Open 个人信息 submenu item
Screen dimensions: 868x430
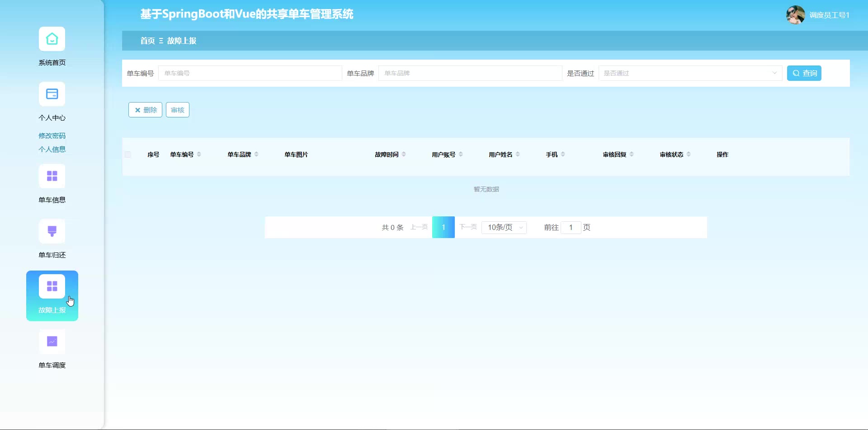[52, 149]
